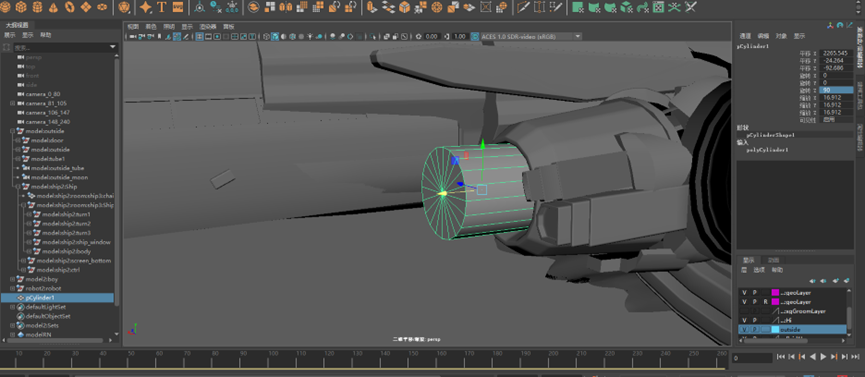
Task: Click the Multi-Cut knife shelf icon
Action: pyautogui.click(x=523, y=7)
